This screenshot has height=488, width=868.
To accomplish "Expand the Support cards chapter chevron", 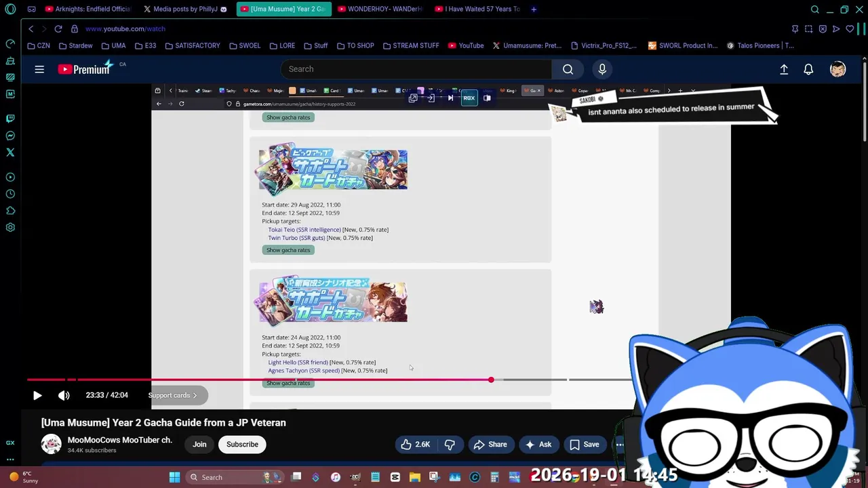I will tap(195, 395).
